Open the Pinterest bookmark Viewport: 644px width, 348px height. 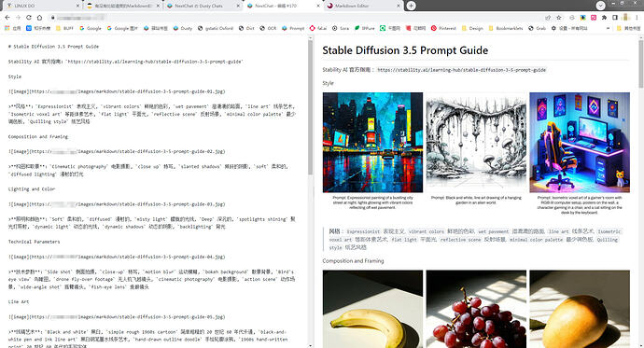[443, 28]
